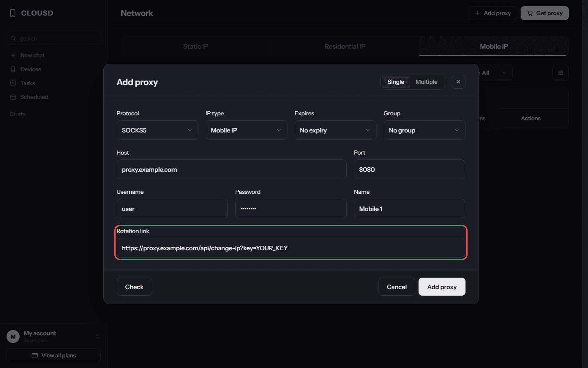Switch to Multiple proxy mode
This screenshot has width=588, height=368.
426,82
